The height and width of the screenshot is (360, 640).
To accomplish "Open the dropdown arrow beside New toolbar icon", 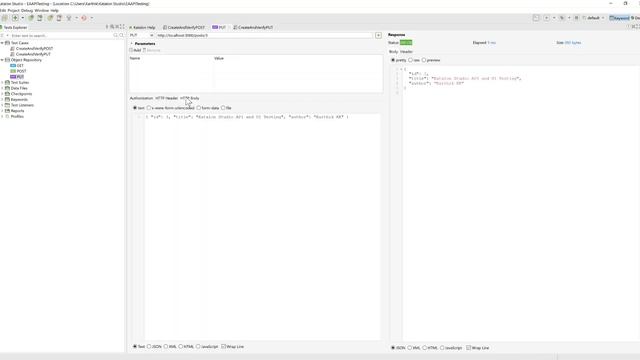I will click(22, 18).
